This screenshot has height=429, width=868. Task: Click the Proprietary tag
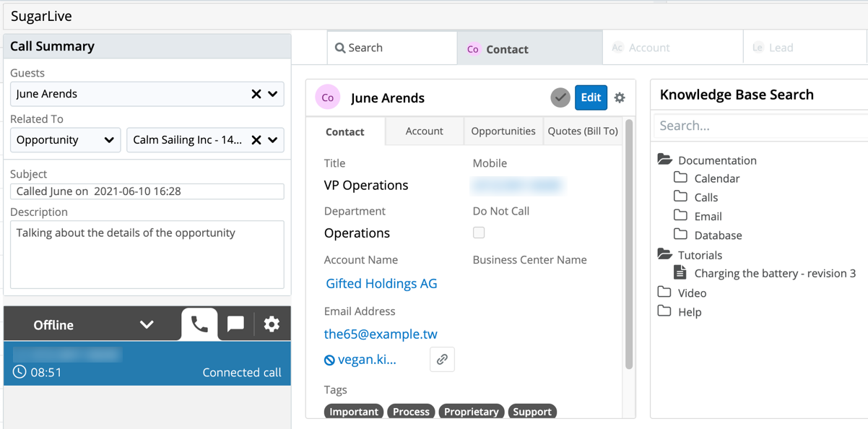pyautogui.click(x=472, y=412)
